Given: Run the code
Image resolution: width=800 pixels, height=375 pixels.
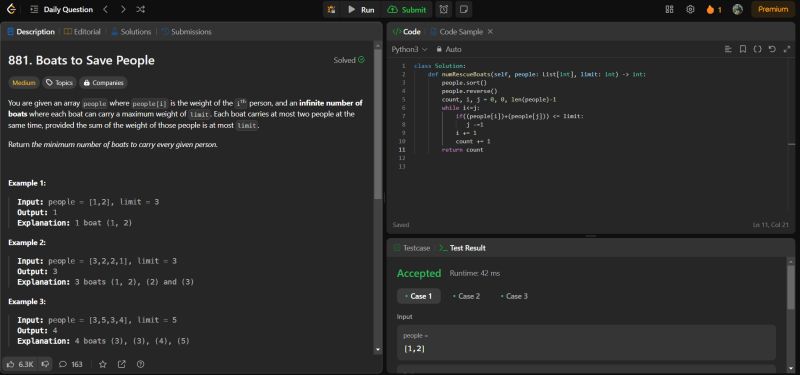Looking at the screenshot, I should 361,9.
